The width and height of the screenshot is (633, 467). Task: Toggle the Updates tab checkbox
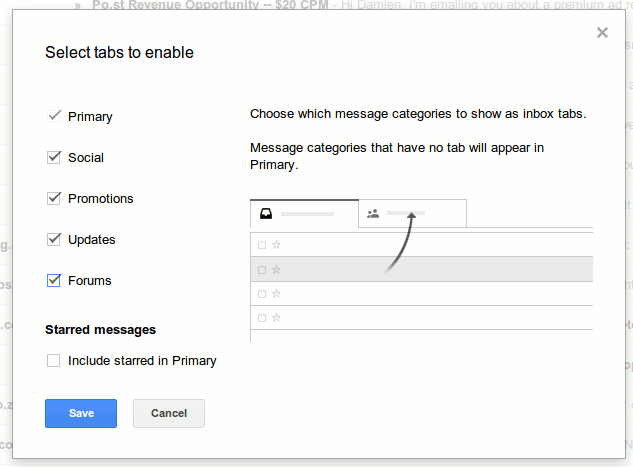pyautogui.click(x=54, y=239)
